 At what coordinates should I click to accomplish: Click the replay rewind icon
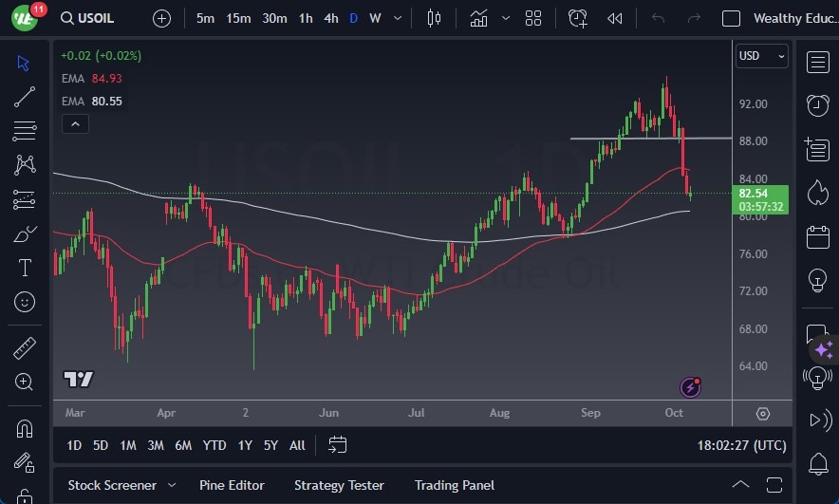615,18
